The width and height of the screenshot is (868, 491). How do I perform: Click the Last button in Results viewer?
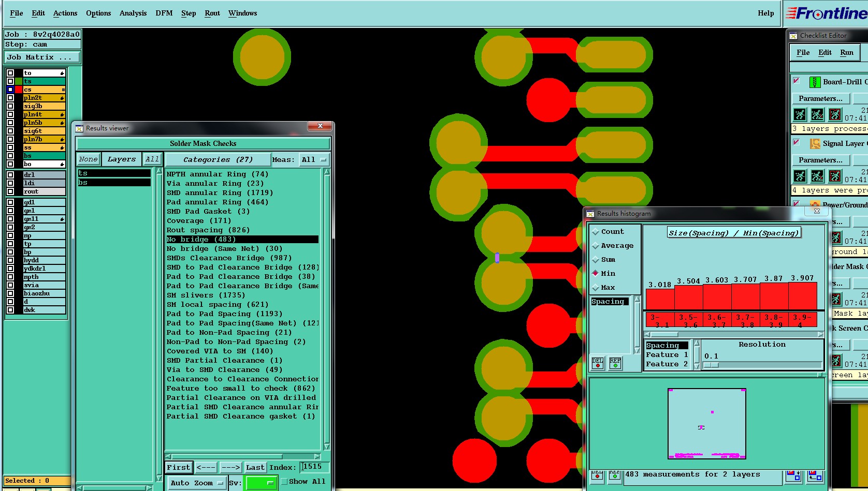coord(255,467)
